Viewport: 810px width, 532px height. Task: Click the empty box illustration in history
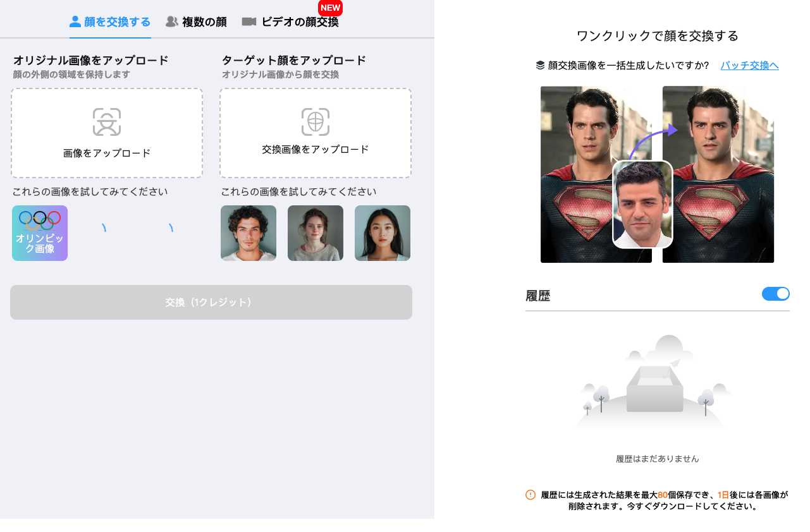[655, 388]
